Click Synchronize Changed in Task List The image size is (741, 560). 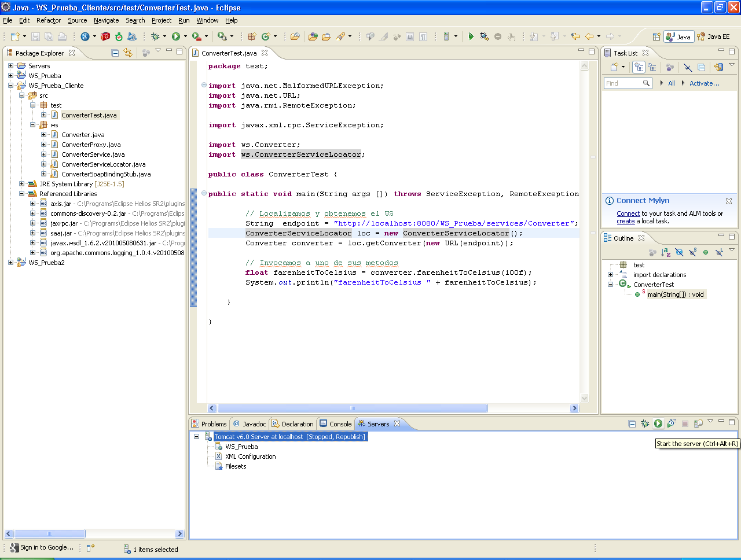[718, 67]
